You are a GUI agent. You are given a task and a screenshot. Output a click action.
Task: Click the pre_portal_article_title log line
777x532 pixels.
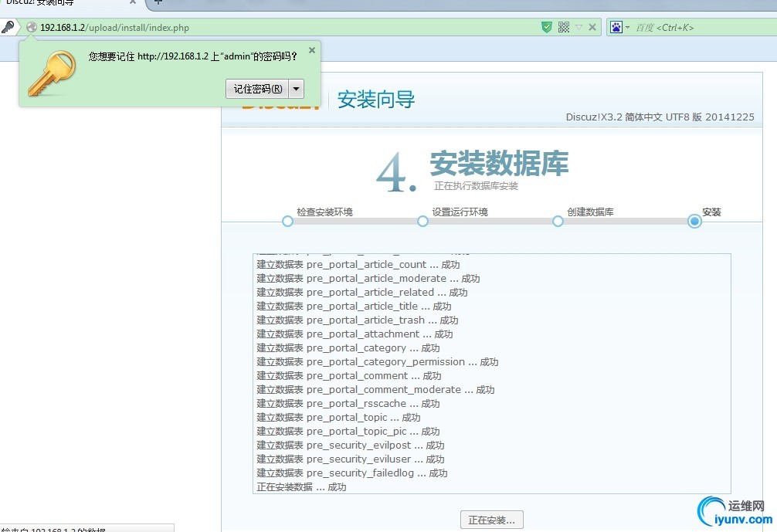pyautogui.click(x=354, y=306)
